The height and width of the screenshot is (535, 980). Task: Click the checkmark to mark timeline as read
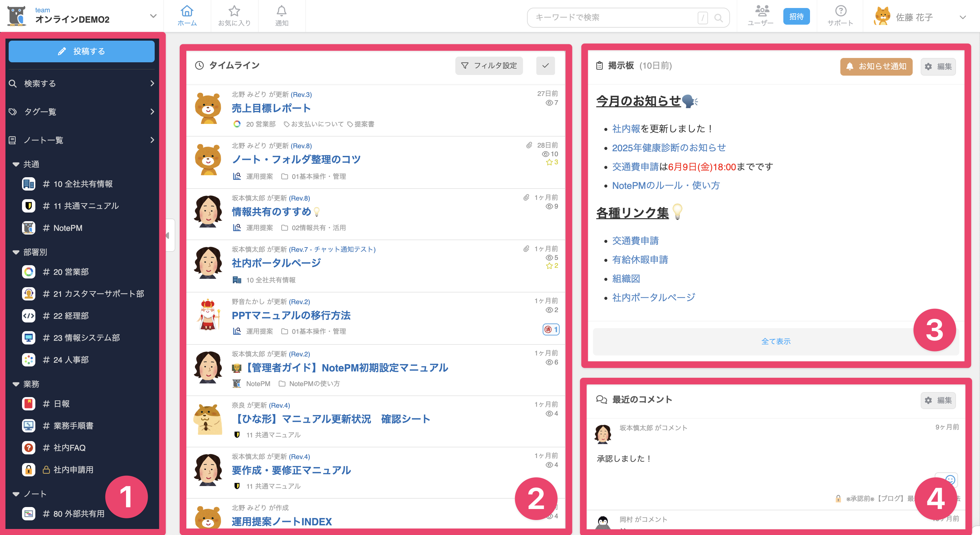click(x=546, y=65)
